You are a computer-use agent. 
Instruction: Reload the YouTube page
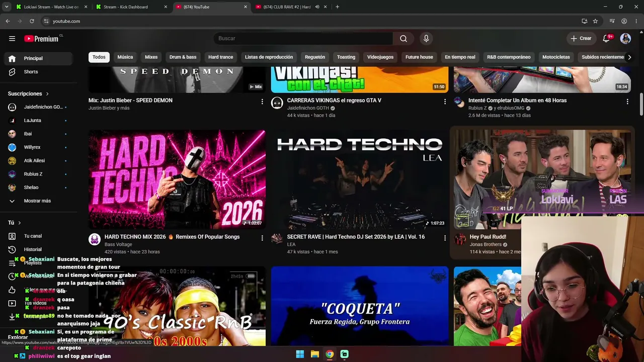tap(32, 21)
